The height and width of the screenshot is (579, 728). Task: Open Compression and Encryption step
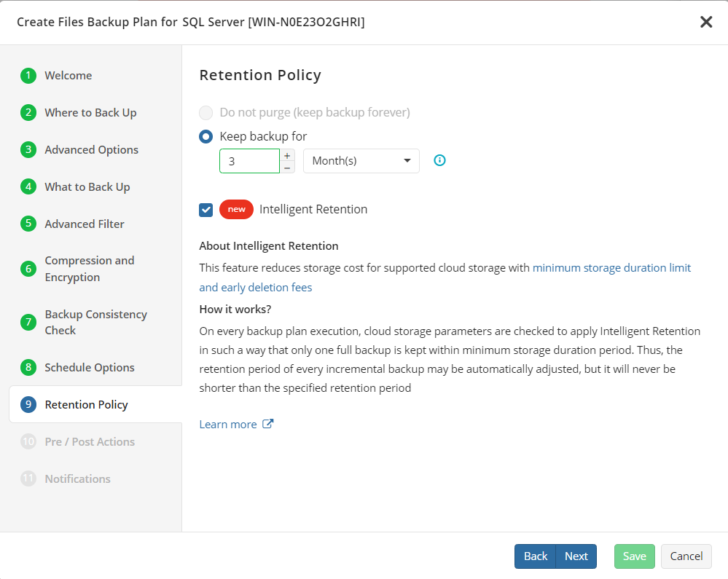point(90,269)
